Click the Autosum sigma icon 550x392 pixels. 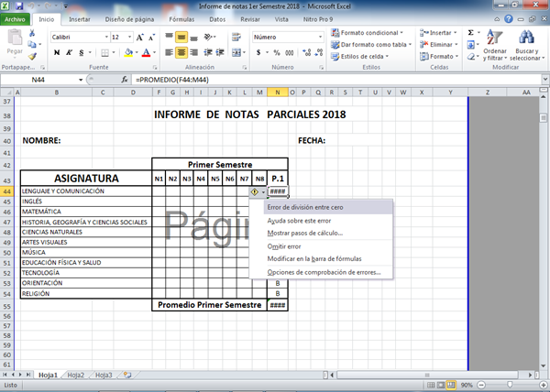470,32
